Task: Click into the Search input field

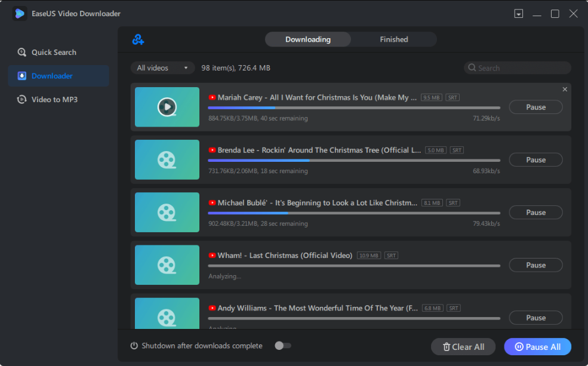Action: pyautogui.click(x=522, y=68)
